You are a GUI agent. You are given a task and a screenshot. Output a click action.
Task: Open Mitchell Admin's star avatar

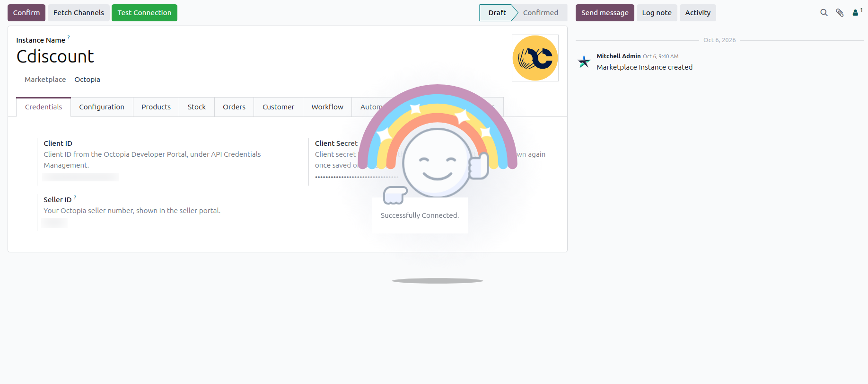point(584,61)
